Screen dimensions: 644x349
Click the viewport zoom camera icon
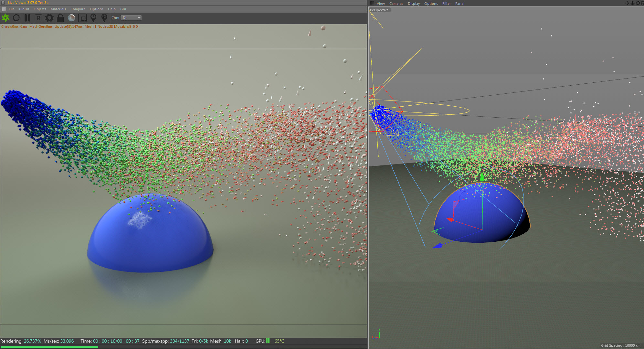632,3
